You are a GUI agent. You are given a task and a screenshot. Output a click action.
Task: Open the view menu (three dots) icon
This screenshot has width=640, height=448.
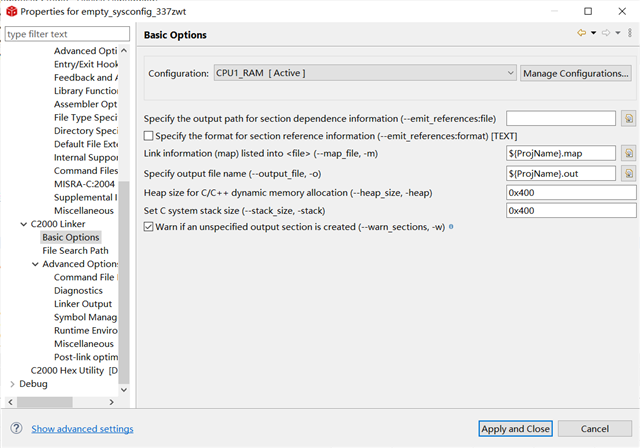coord(629,34)
